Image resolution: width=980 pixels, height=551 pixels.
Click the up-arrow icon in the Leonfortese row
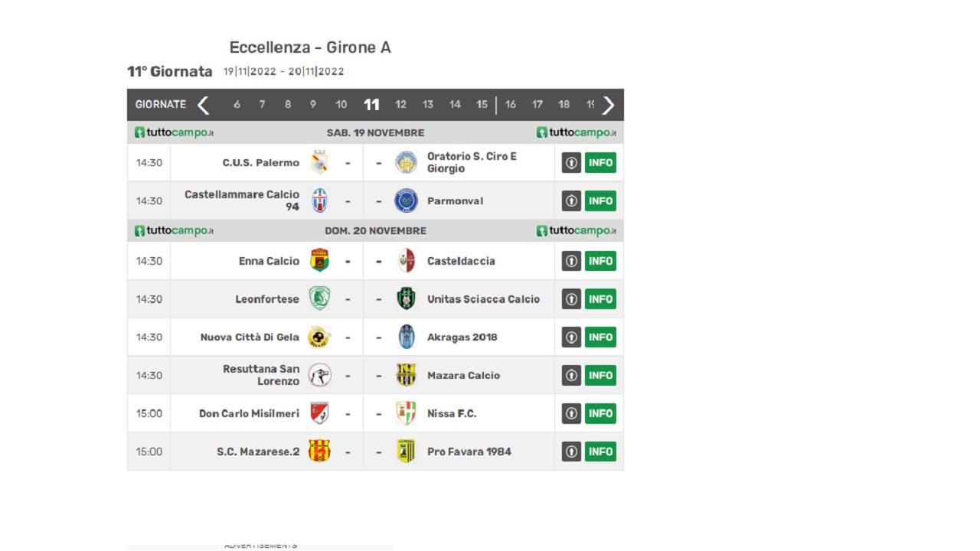tap(571, 298)
